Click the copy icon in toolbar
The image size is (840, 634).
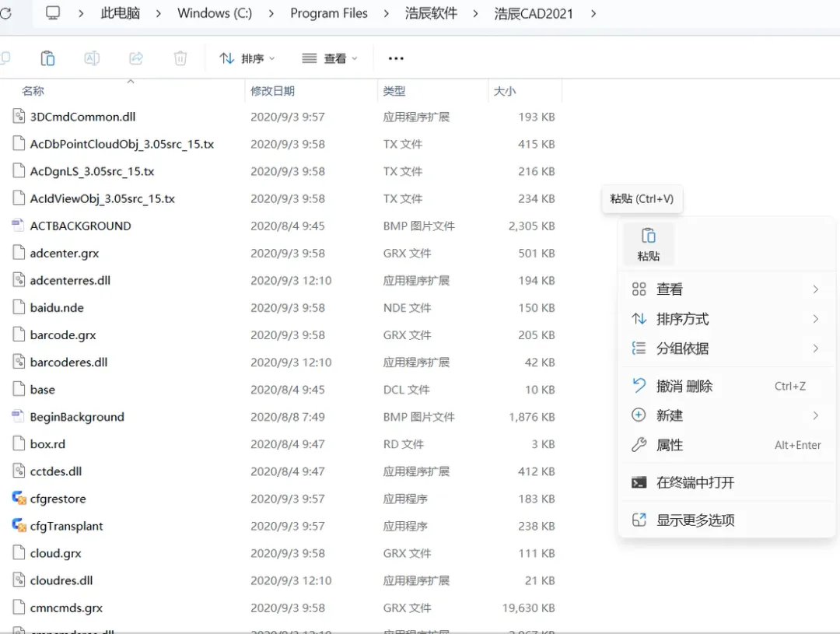[x=5, y=58]
